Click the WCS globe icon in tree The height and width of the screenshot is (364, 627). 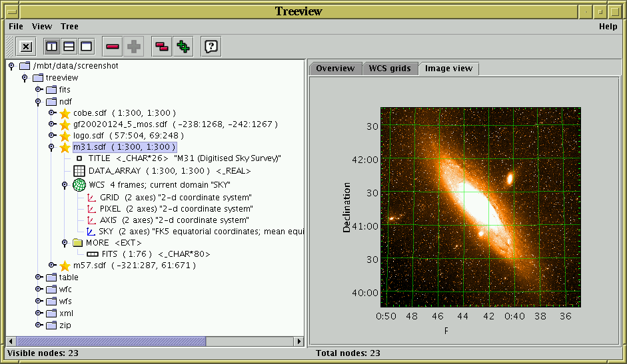click(x=79, y=184)
